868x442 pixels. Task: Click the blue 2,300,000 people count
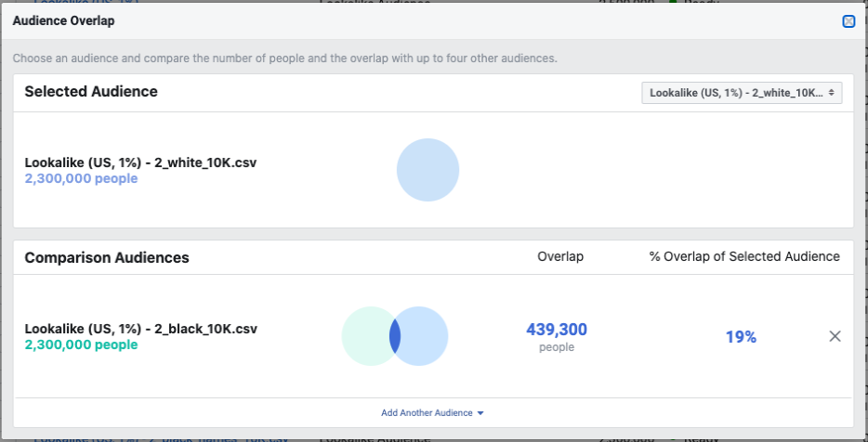(81, 178)
